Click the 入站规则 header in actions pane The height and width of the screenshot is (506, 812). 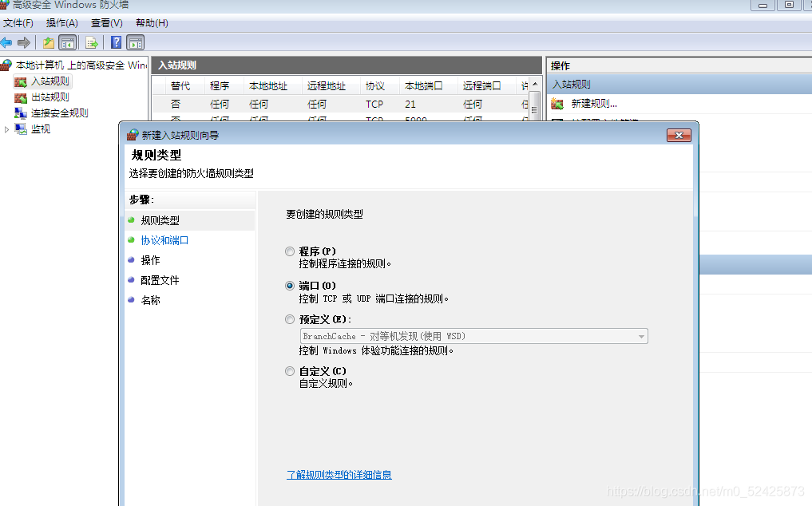coord(679,85)
